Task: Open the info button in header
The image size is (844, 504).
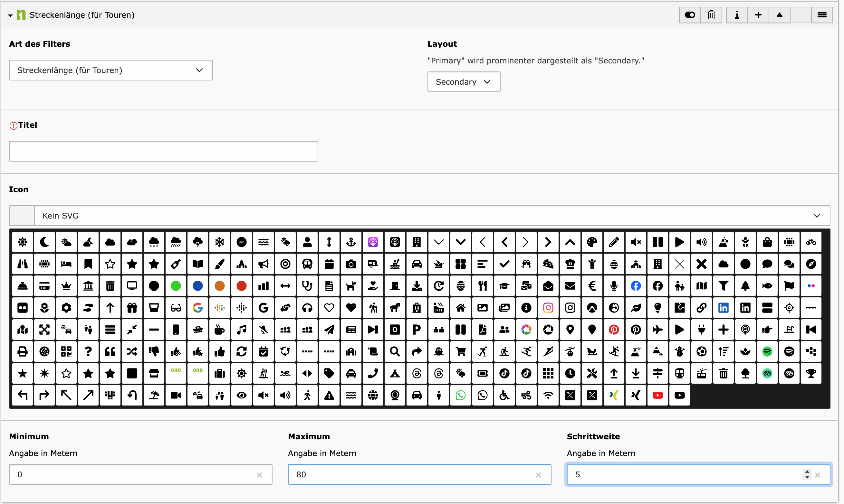Action: pyautogui.click(x=737, y=15)
